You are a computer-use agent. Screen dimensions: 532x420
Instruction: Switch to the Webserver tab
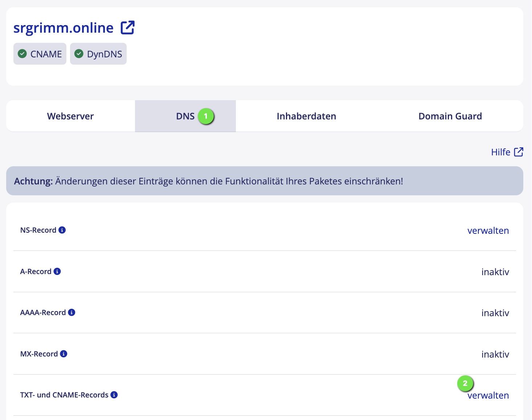coord(70,116)
